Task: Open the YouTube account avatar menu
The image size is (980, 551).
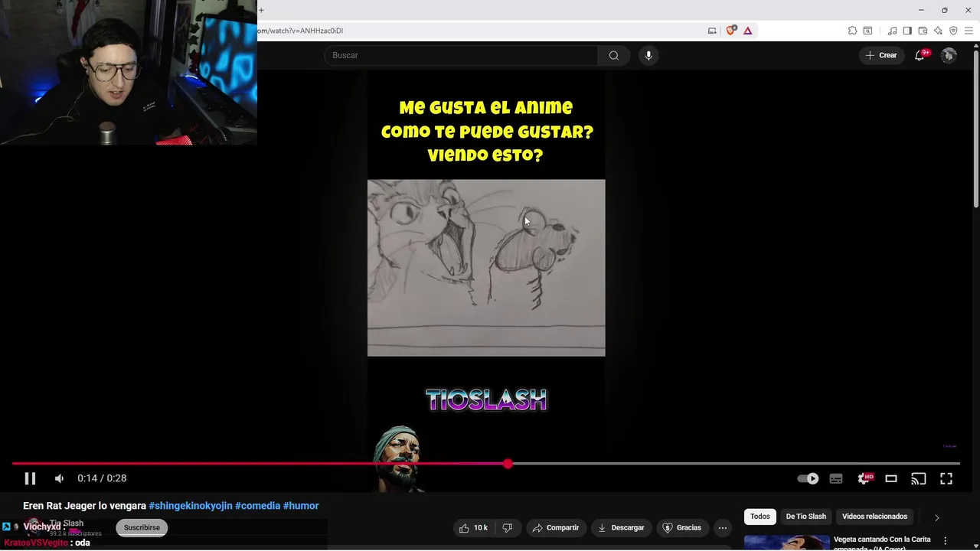Action: click(949, 55)
